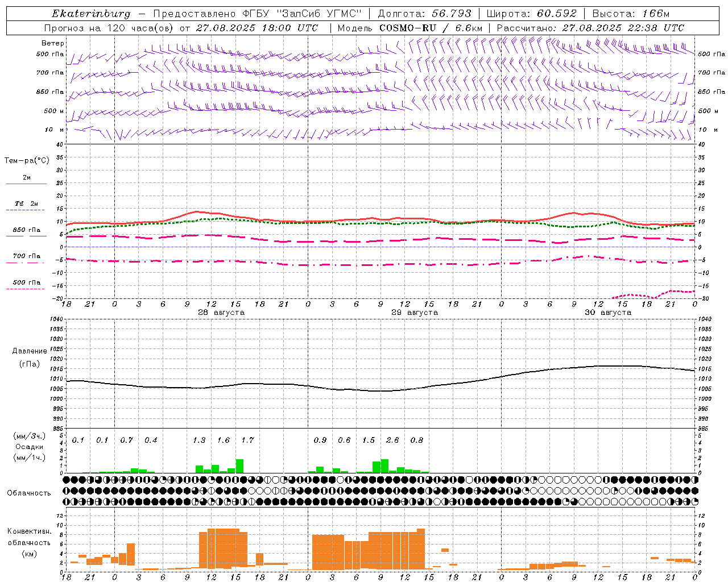Click the "Td 2м" dew point legend entry
Viewport: 728px width, 582px height.
pos(27,203)
